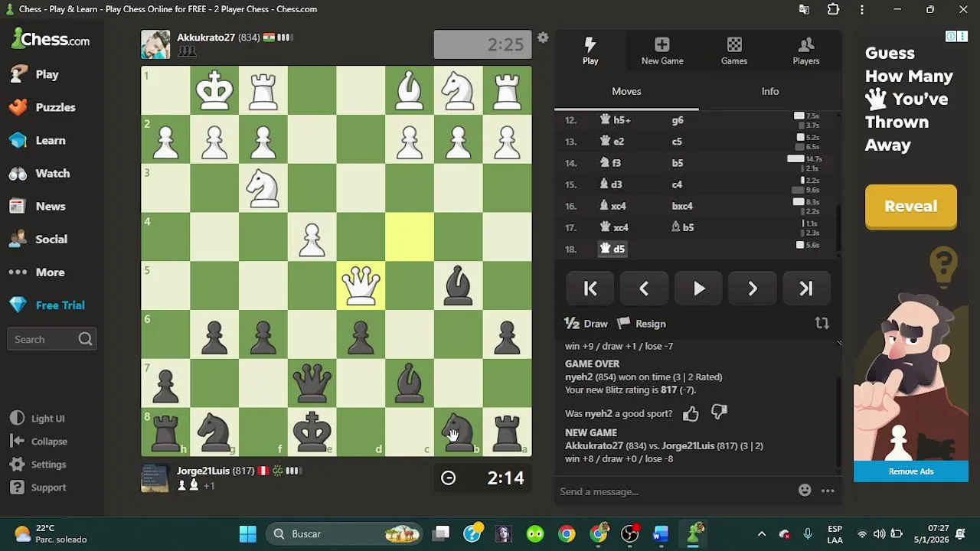Open browser three-dot menu
The width and height of the screenshot is (980, 551).
pos(862,10)
